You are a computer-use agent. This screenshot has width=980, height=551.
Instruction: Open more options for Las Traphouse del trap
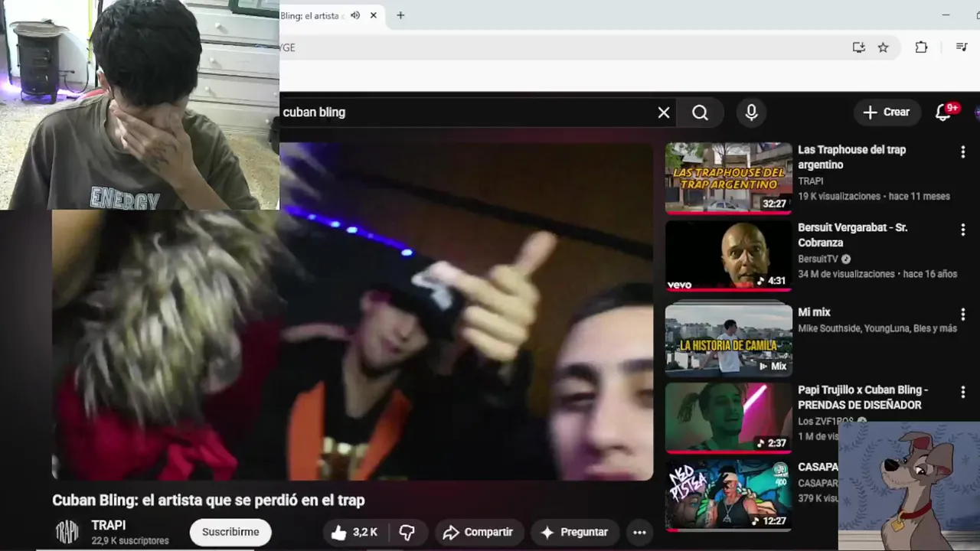coord(963,152)
